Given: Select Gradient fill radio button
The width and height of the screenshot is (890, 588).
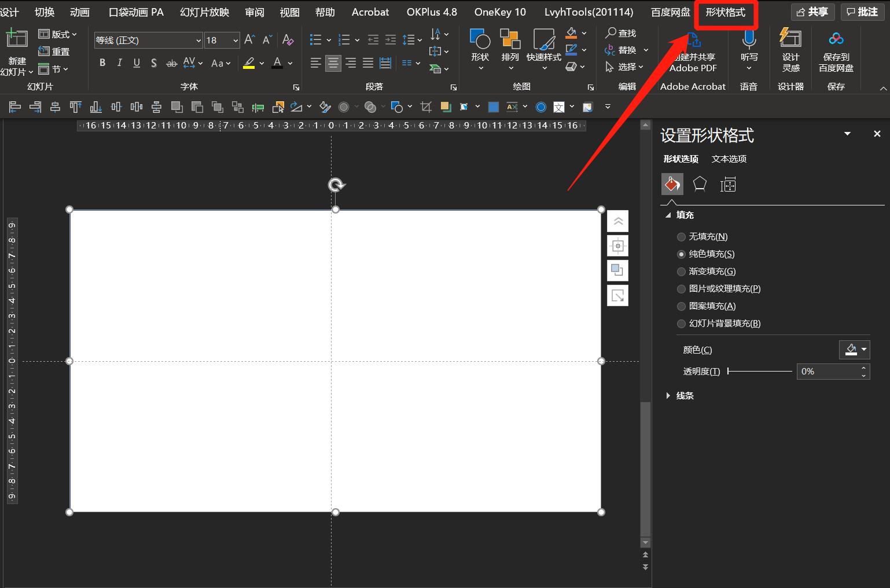Looking at the screenshot, I should coord(681,271).
